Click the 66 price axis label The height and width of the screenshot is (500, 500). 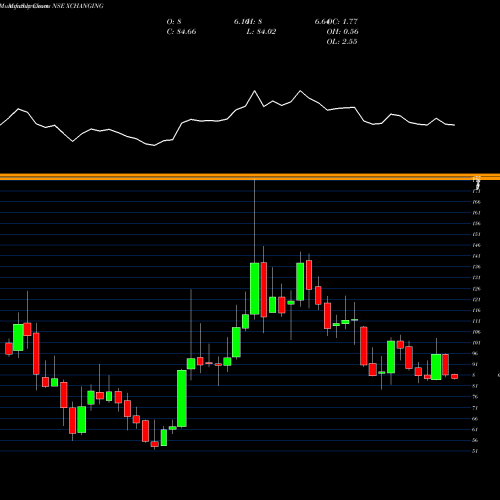click(476, 419)
